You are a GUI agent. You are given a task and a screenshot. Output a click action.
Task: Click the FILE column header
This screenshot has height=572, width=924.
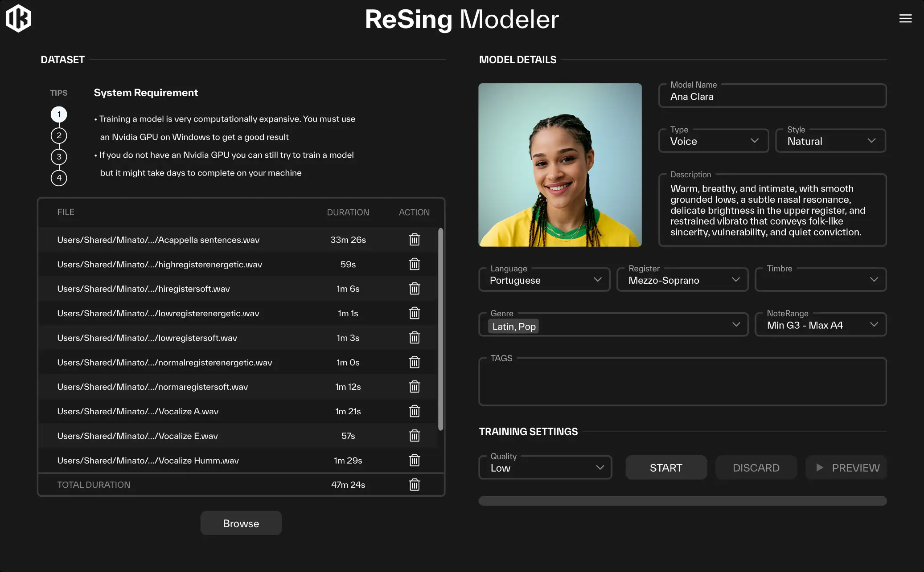pos(66,212)
